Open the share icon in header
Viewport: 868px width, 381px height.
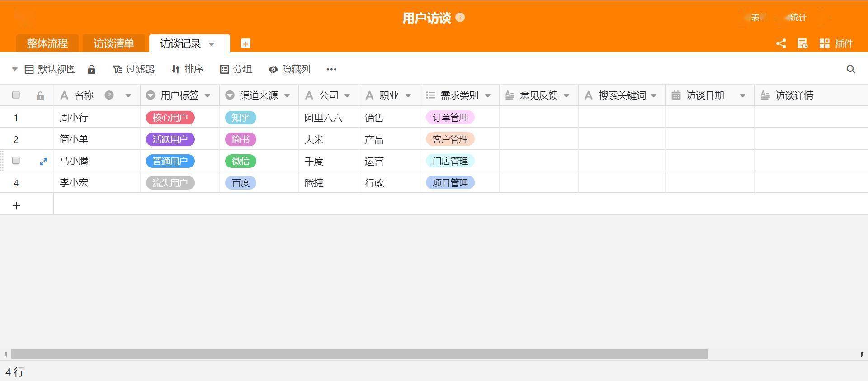pos(781,43)
